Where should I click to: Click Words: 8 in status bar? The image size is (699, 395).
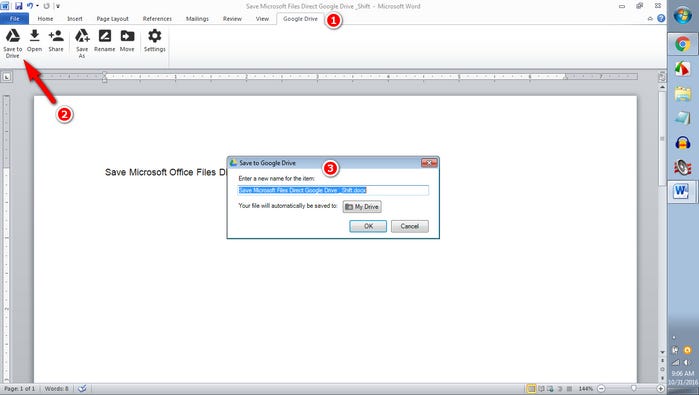(57, 389)
